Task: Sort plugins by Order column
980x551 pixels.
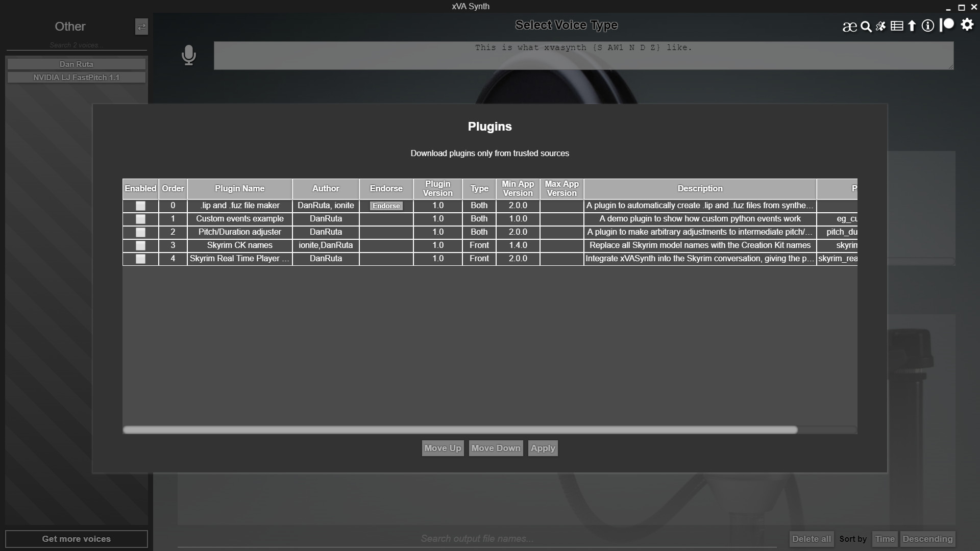Action: pyautogui.click(x=173, y=188)
